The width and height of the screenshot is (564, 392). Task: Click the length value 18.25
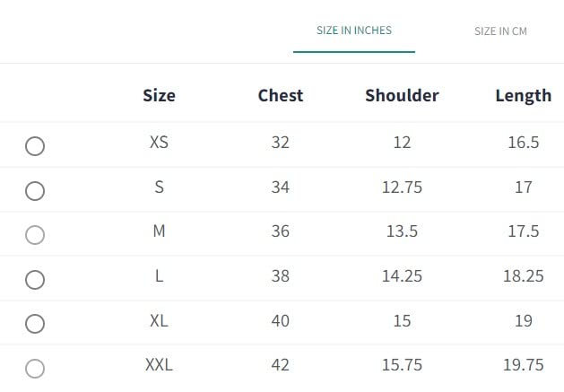[523, 275]
